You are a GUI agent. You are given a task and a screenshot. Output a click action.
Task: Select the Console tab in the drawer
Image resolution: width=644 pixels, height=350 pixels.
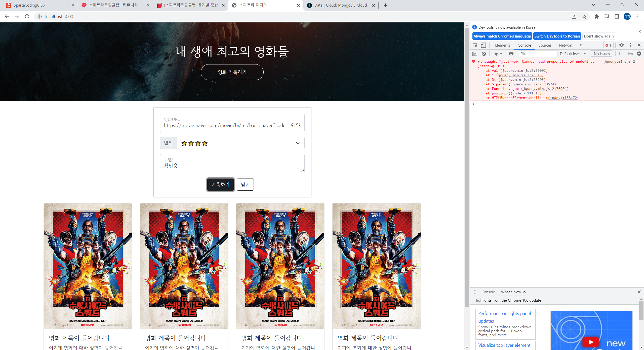point(488,292)
